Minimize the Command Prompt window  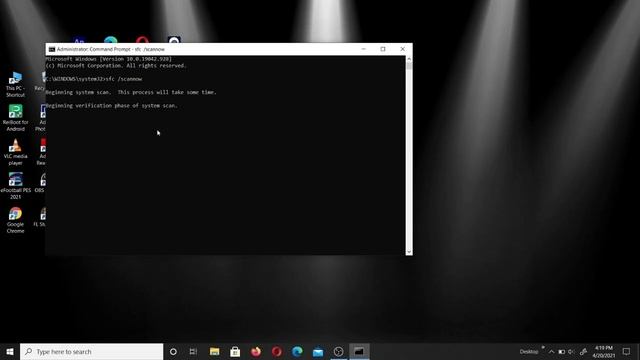pos(363,49)
